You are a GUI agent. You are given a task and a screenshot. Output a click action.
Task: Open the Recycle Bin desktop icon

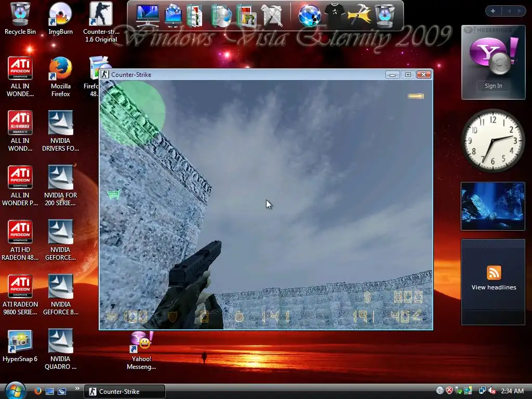20,19
